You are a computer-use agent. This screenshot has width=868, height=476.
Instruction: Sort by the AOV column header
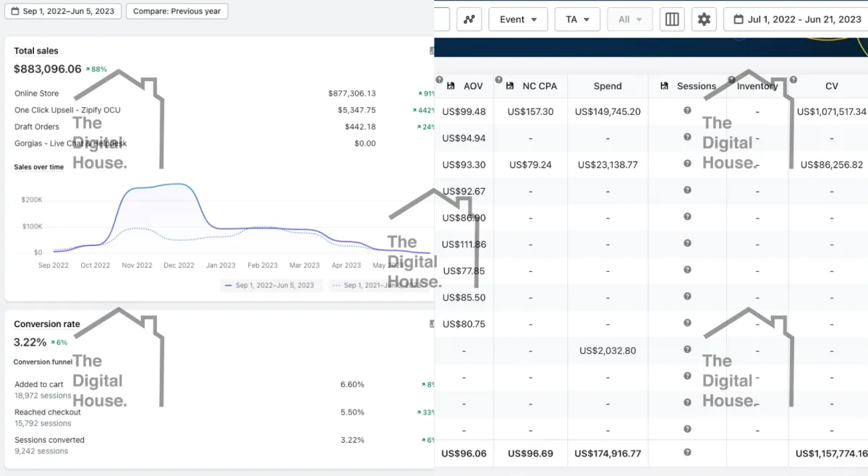473,86
